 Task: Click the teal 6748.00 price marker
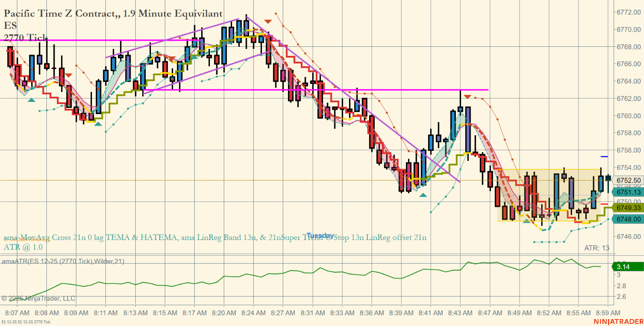point(627,219)
